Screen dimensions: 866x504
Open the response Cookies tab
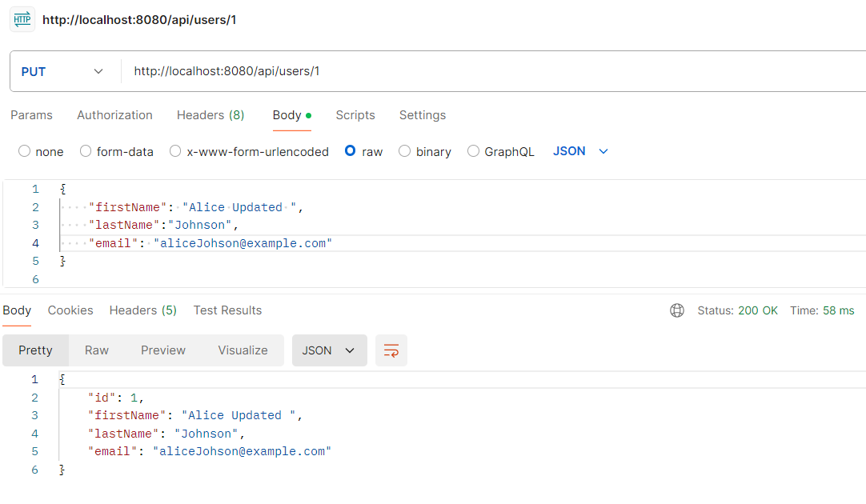coord(70,310)
